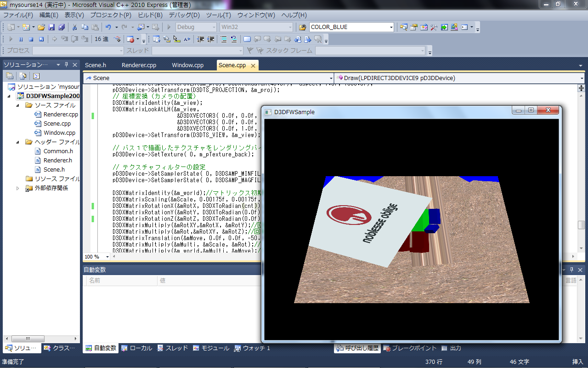
Task: Click Show All Files icon in Solution Explorer
Action: coord(23,76)
